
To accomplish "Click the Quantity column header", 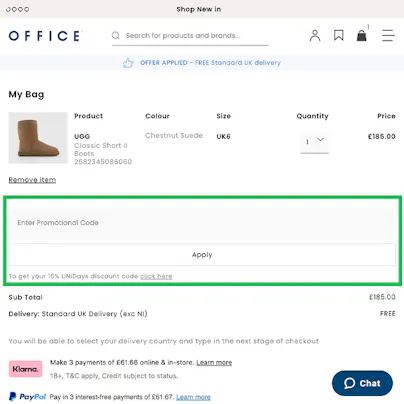I will [x=312, y=116].
